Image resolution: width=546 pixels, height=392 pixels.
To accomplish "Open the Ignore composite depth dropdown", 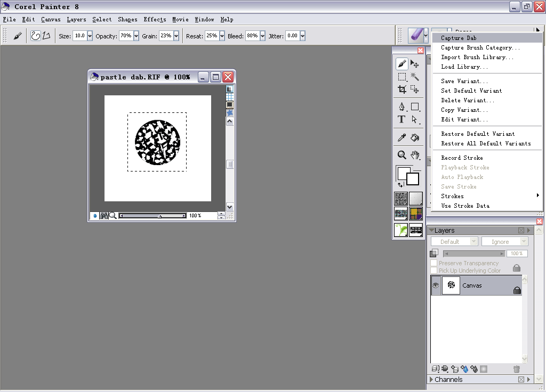I will point(505,241).
